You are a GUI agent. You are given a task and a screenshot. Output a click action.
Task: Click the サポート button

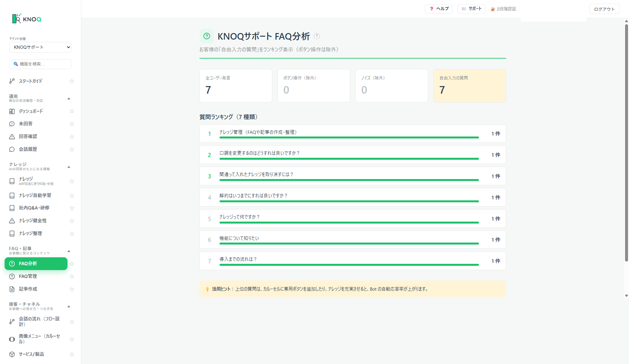[471, 9]
